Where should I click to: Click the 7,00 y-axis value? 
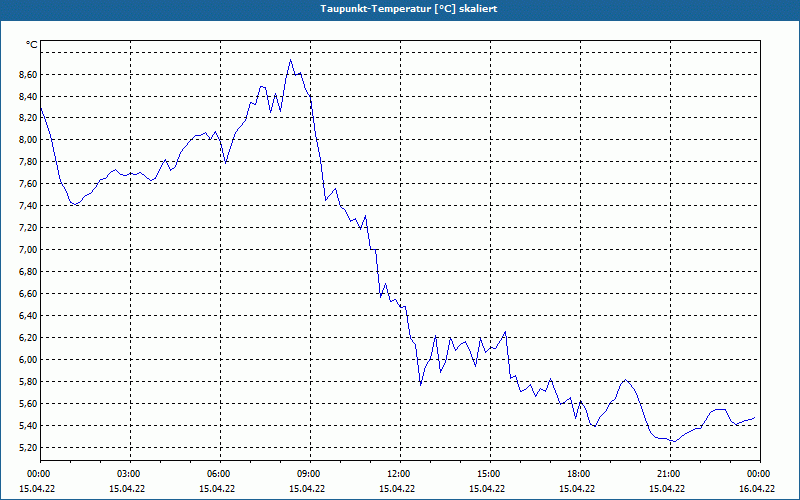(28, 249)
